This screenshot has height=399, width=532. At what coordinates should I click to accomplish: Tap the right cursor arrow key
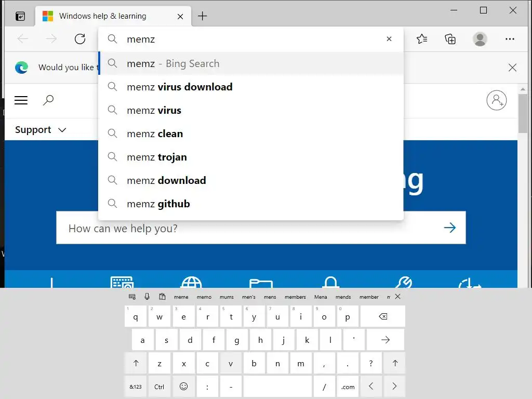coord(395,387)
